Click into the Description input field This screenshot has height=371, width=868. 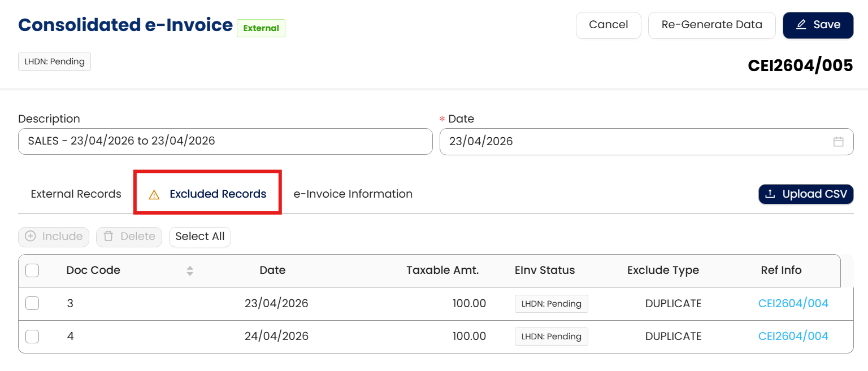pos(225,142)
